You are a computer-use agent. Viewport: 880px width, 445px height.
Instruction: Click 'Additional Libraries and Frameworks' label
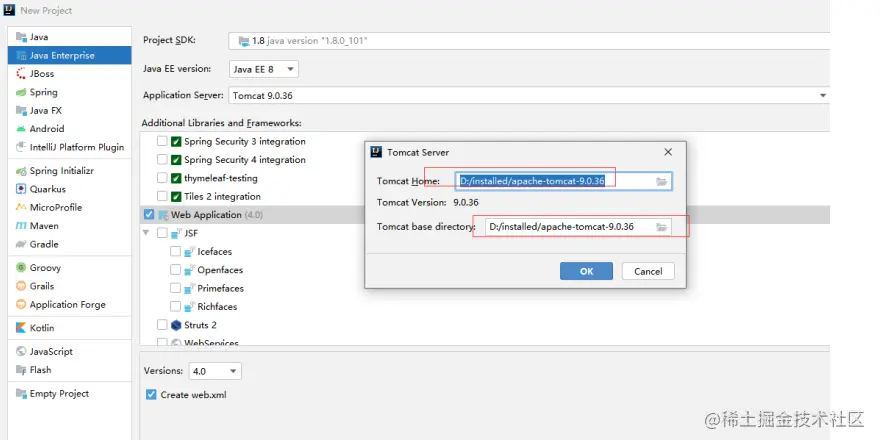point(221,123)
